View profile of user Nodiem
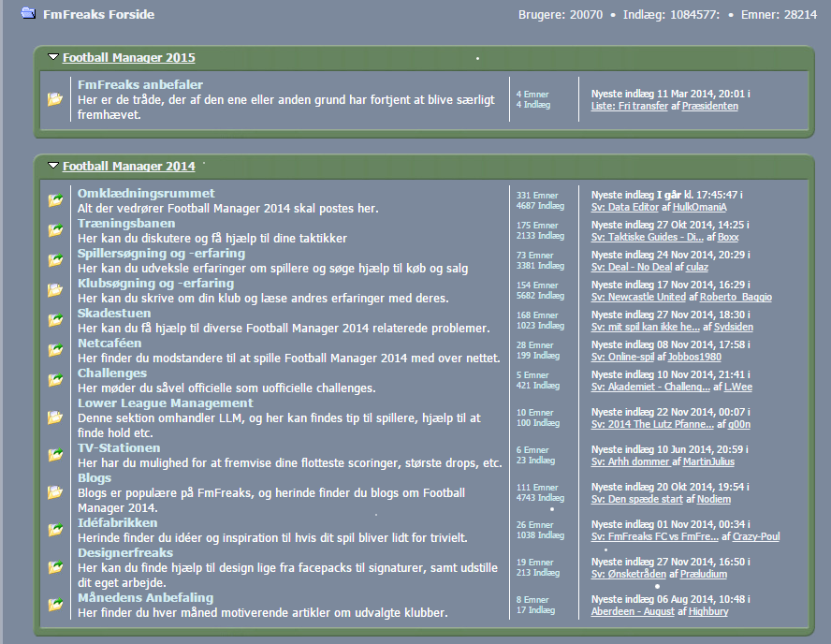Image resolution: width=831 pixels, height=644 pixels. [714, 499]
